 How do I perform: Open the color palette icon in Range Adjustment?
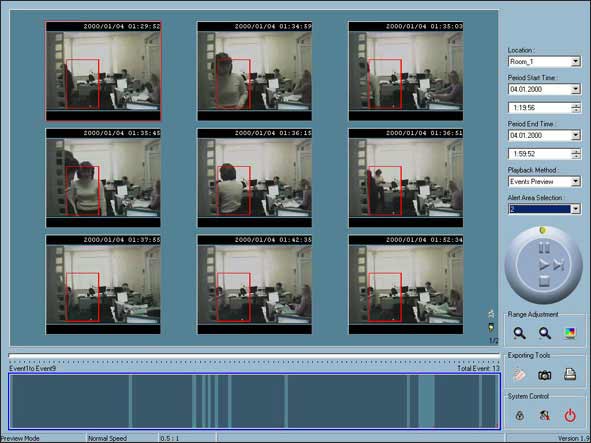coord(570,333)
